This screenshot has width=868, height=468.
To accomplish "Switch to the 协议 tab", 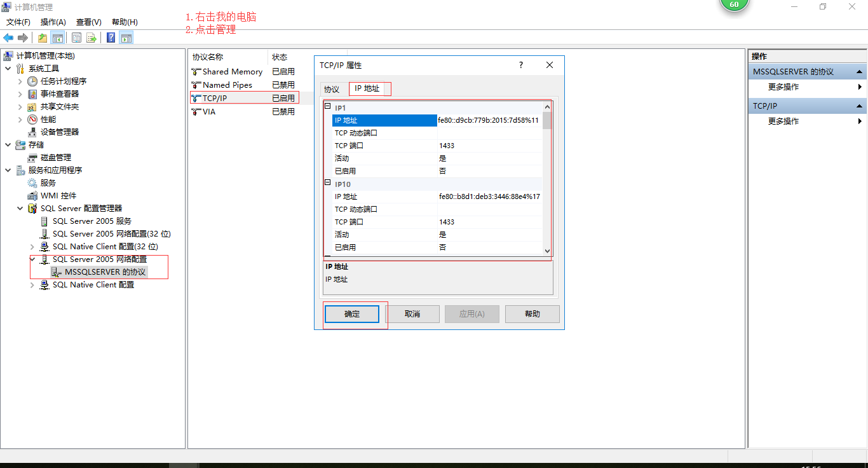I will click(x=332, y=88).
